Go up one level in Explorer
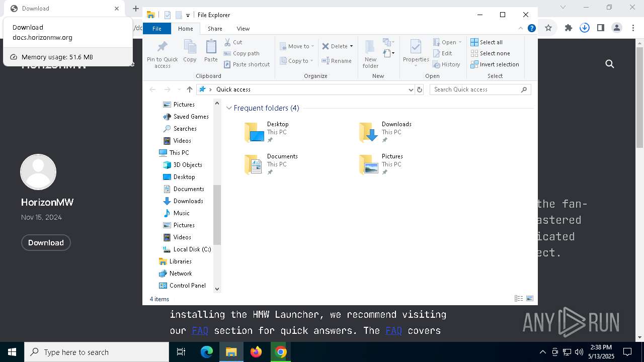Screen dimensions: 644x362 pyautogui.click(x=189, y=89)
